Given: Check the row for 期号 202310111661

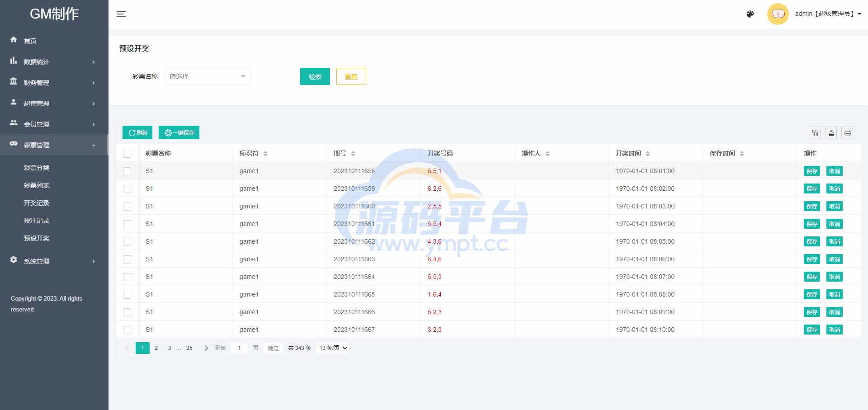Looking at the screenshot, I should click(x=127, y=224).
